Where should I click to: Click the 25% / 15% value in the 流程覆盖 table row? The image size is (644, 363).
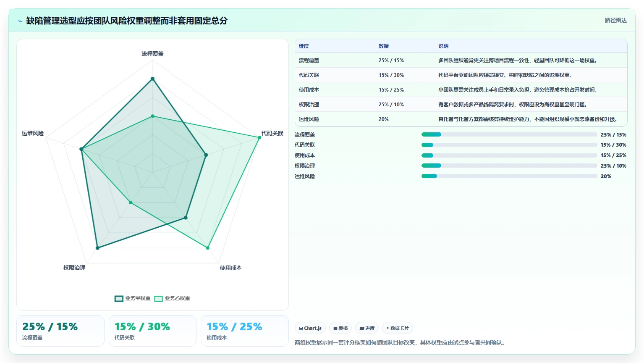click(x=391, y=60)
